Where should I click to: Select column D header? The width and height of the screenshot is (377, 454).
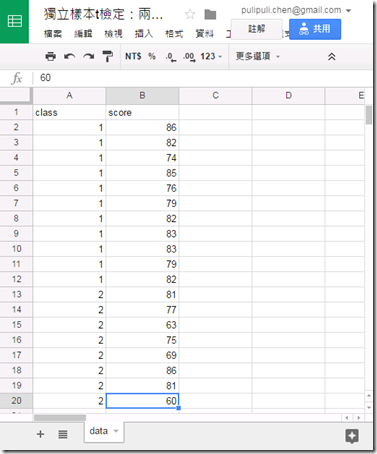point(288,96)
